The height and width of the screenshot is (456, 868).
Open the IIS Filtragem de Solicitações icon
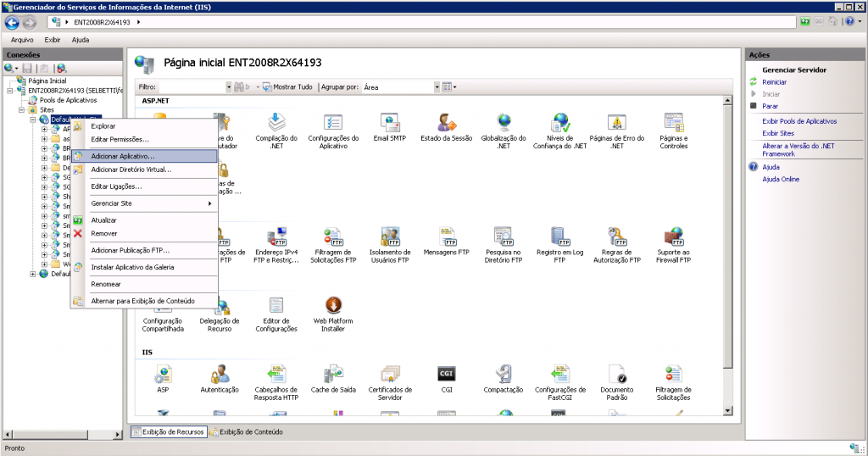coord(674,382)
